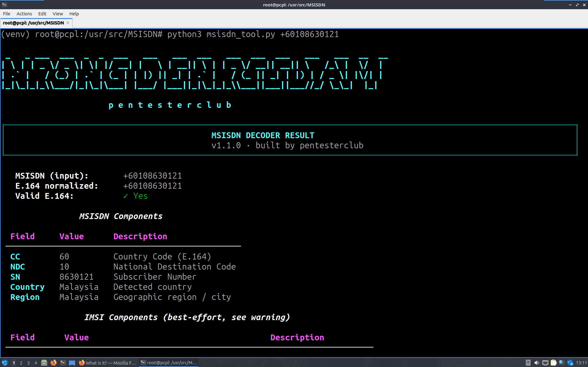Click the terminal window icon in title bar
588x367 pixels.
pyautogui.click(x=4, y=5)
